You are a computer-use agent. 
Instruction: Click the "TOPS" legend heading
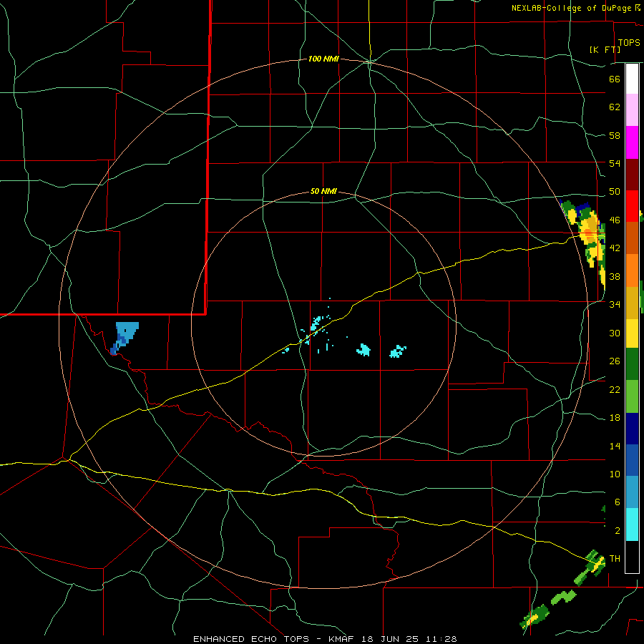629,43
